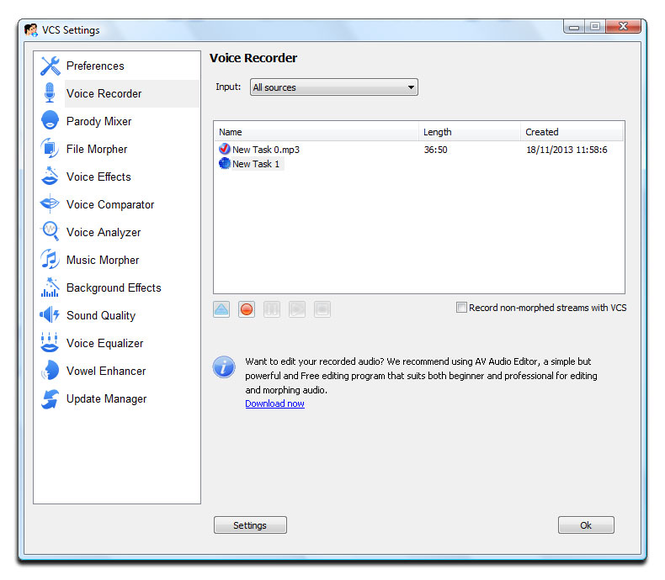The width and height of the screenshot is (665, 580).
Task: Follow the Download now link
Action: click(x=275, y=404)
